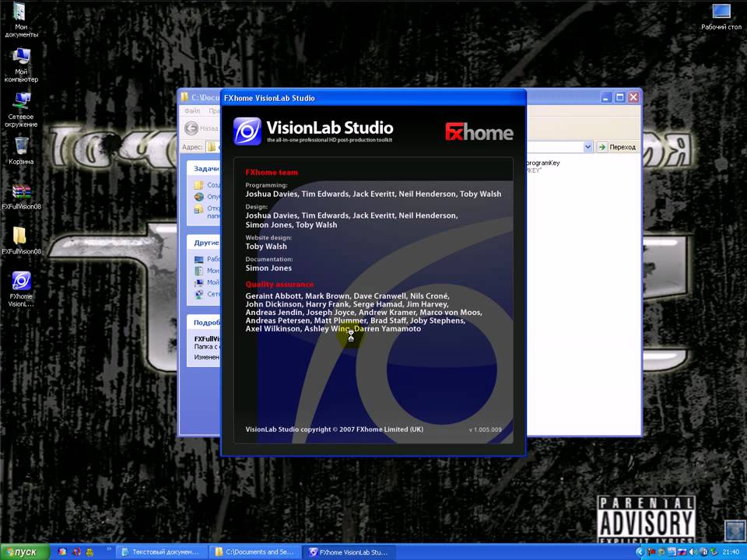Select the FXhome VisionLab desktop shortcut

21,289
